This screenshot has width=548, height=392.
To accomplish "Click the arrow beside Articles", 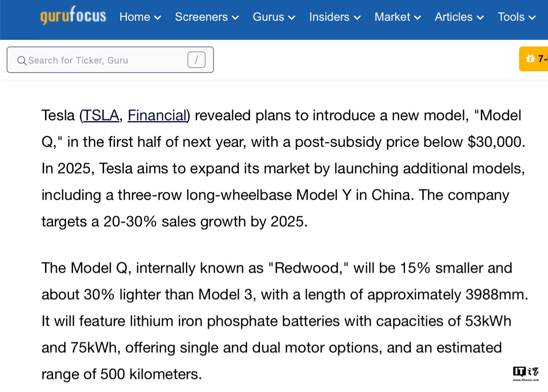I will tap(480, 17).
